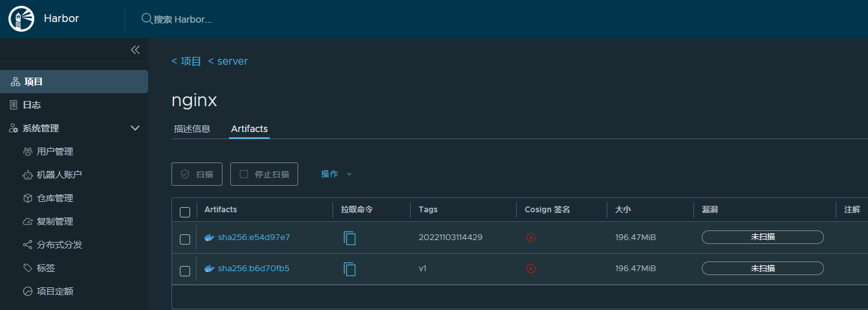The image size is (868, 310).
Task: Go back via < 项目 breadcrumb
Action: coord(186,61)
